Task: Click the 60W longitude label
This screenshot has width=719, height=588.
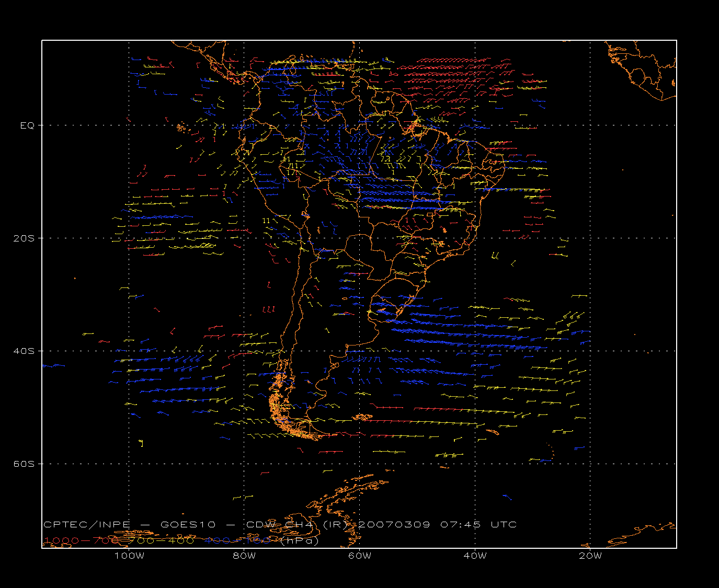Action: point(360,556)
